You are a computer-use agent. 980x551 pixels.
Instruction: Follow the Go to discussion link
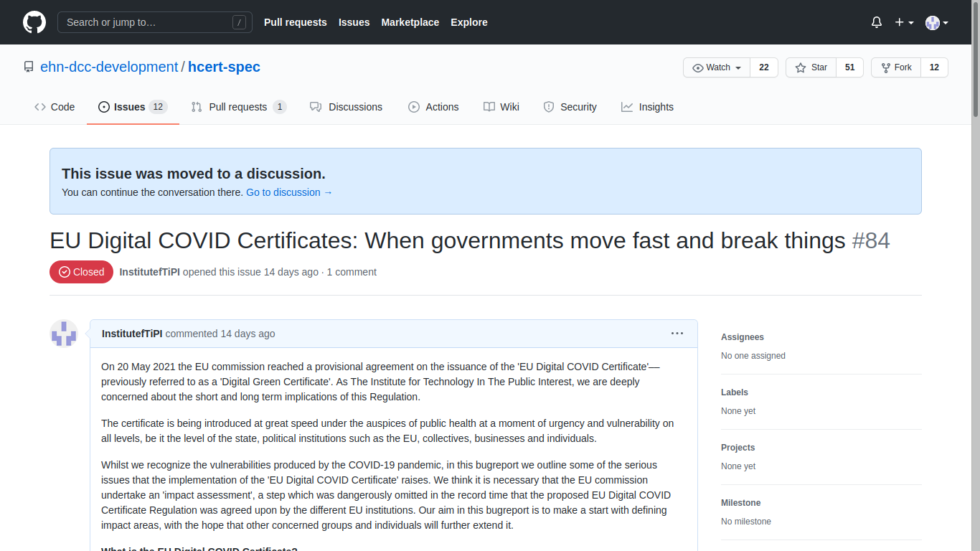click(289, 192)
